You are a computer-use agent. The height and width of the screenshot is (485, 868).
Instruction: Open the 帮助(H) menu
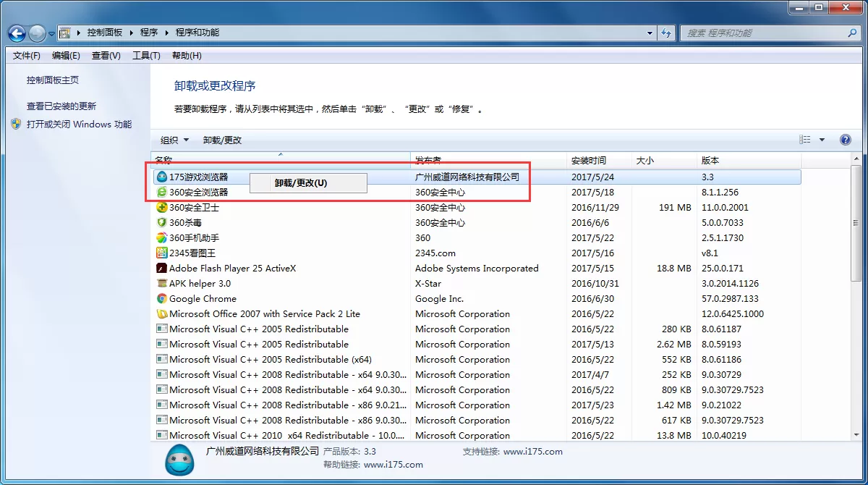click(x=187, y=56)
